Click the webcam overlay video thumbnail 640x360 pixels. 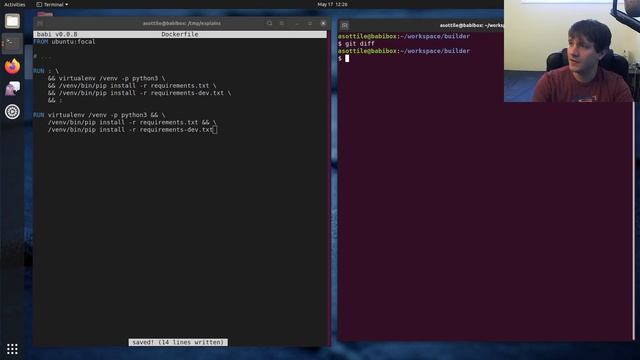click(572, 51)
